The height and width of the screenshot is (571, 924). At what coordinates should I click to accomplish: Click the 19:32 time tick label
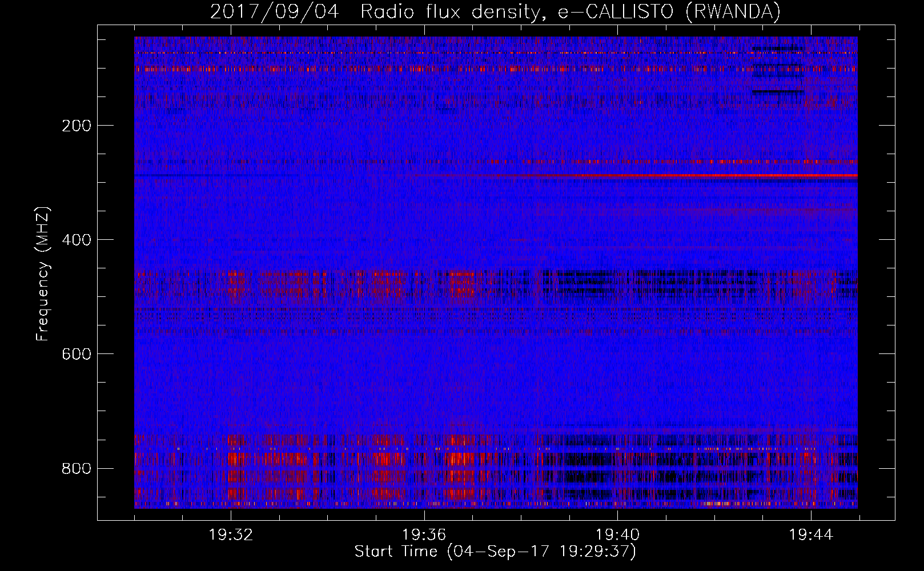pos(231,535)
